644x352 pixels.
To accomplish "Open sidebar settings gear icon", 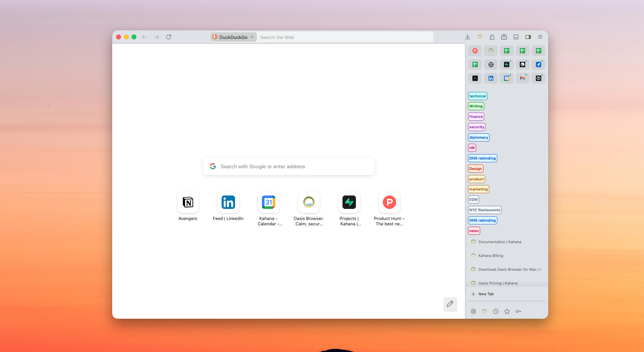I will pos(473,311).
